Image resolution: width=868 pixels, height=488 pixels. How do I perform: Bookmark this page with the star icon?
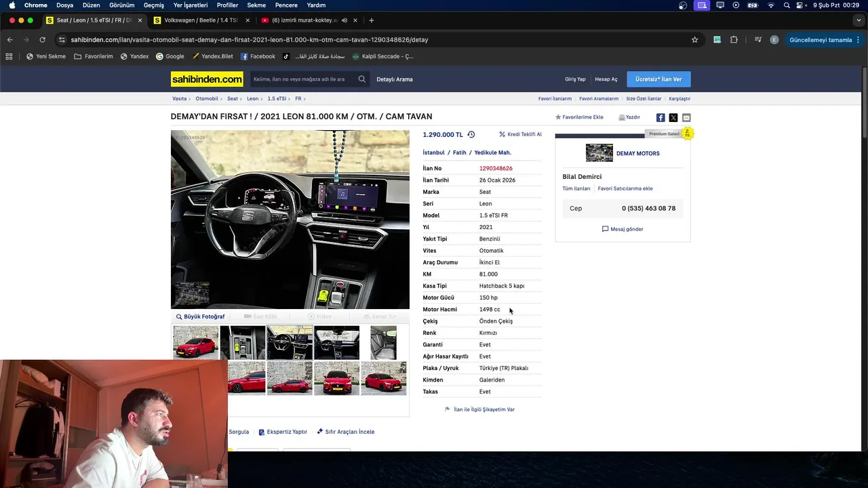coord(694,39)
